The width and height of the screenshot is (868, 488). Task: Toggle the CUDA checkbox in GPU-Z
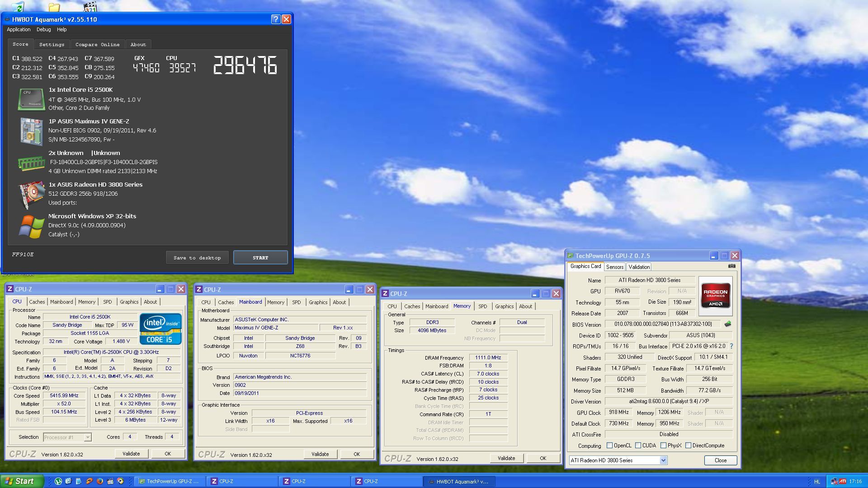[x=638, y=446]
